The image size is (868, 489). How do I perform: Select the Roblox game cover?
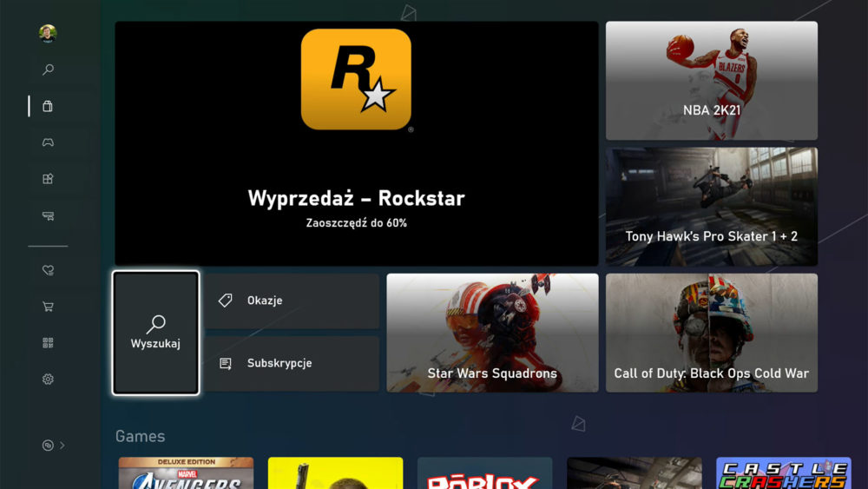(x=485, y=473)
